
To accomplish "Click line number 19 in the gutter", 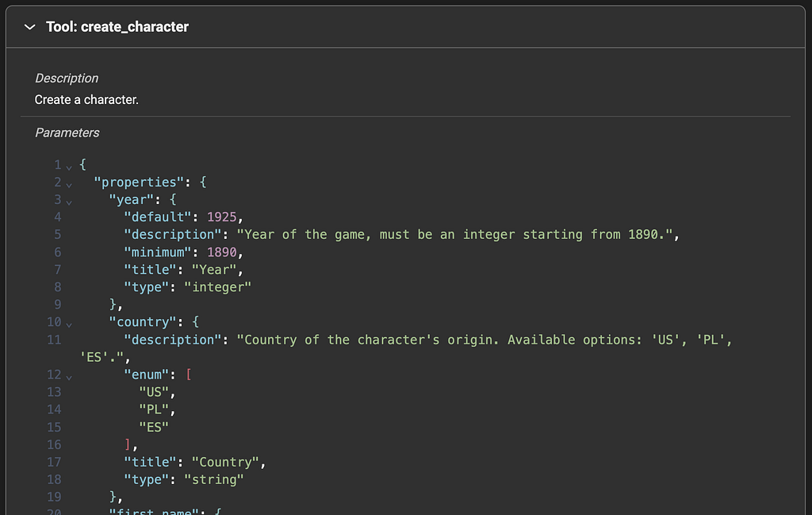I will 54,498.
